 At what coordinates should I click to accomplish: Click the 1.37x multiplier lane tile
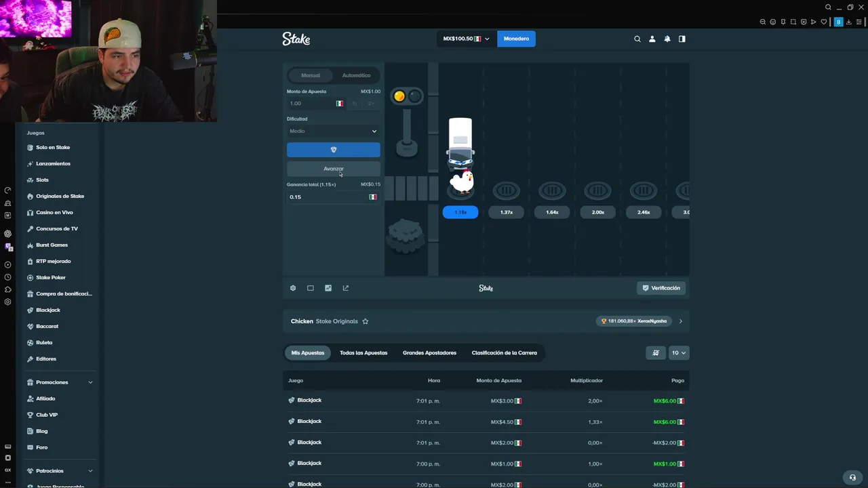pos(507,212)
